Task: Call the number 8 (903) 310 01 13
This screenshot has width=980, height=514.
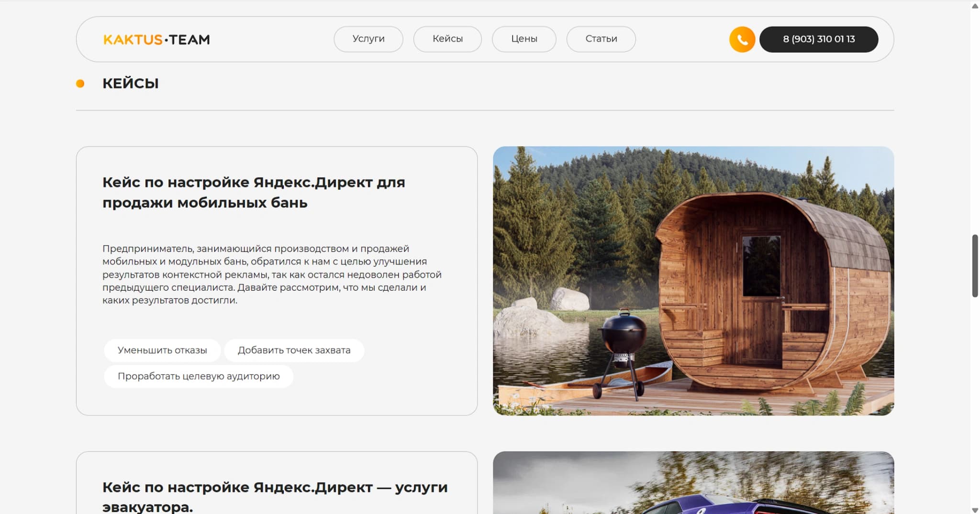Action: 819,39
